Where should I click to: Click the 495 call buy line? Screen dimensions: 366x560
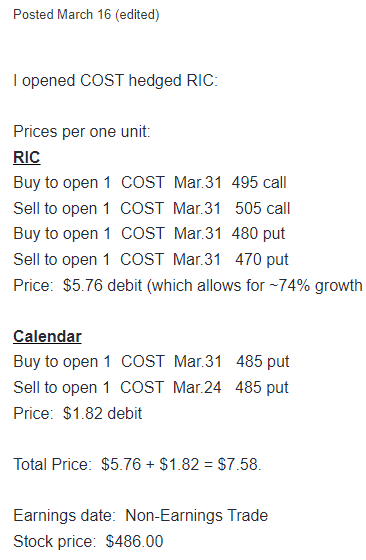150,183
